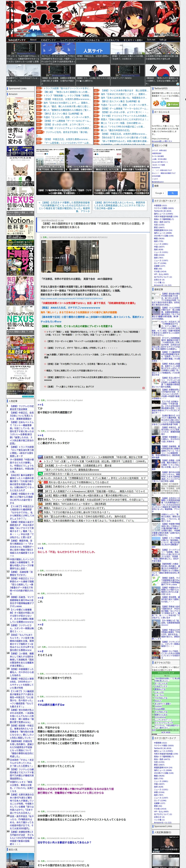Open the 【2ch】バイク速報 link
The width and height of the screenshot is (186, 868).
pos(158,165)
